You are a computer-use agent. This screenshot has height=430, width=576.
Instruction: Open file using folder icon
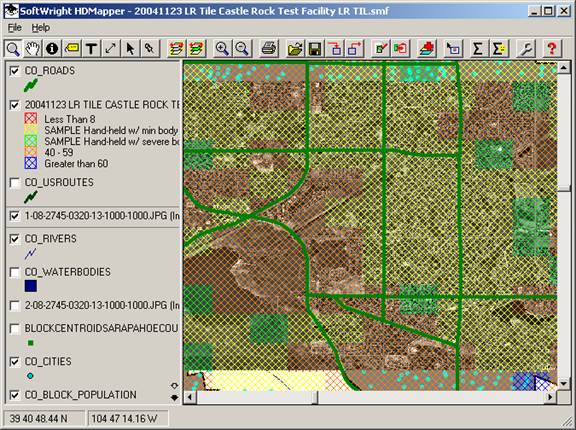[295, 48]
